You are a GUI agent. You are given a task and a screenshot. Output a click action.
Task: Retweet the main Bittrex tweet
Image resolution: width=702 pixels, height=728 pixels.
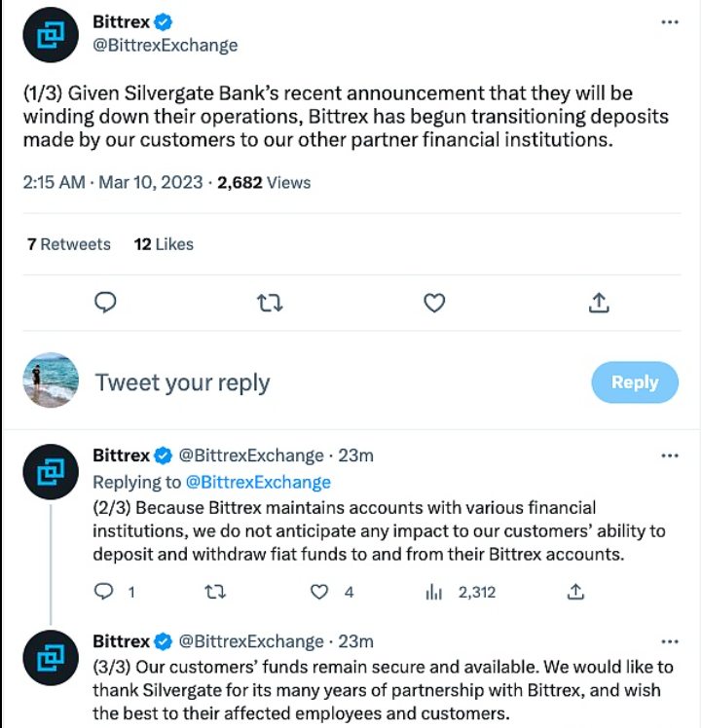coord(270,304)
